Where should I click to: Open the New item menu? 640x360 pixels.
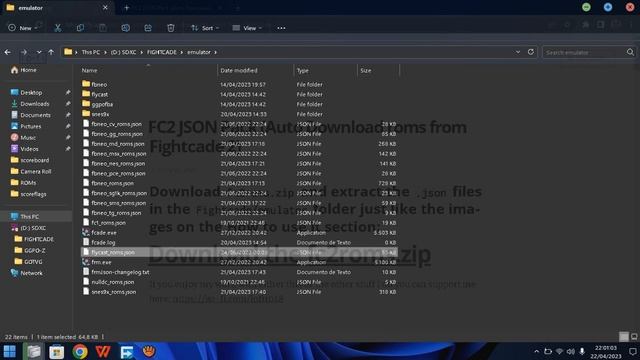click(22, 28)
